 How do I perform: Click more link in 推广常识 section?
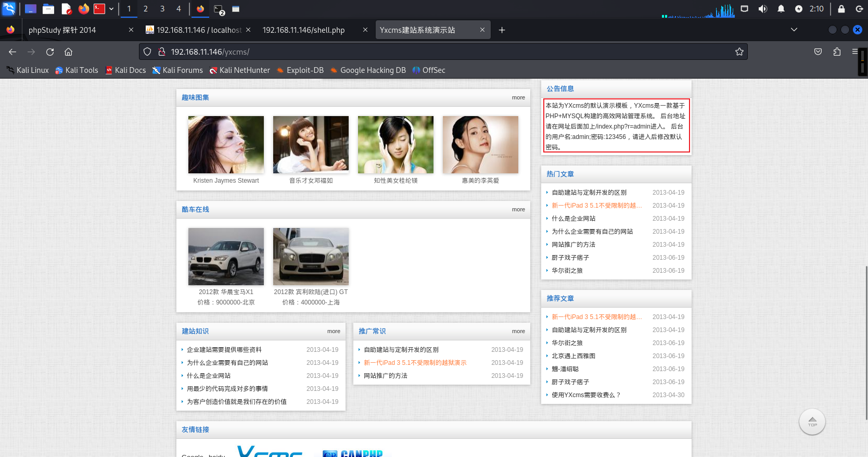tap(518, 332)
